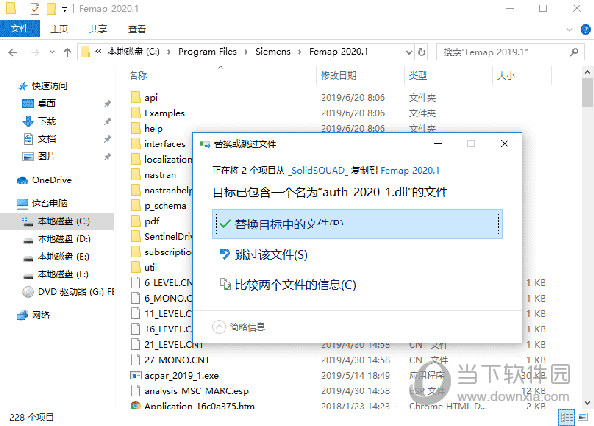Click the _SolidSQUAD_ source folder link
The width and height of the screenshot is (594, 426).
click(318, 171)
